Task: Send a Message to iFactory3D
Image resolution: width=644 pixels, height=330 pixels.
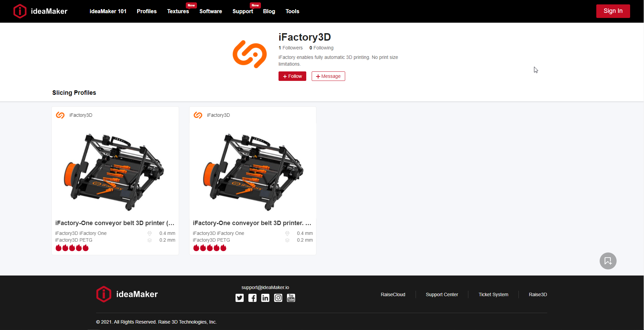Action: coord(328,76)
